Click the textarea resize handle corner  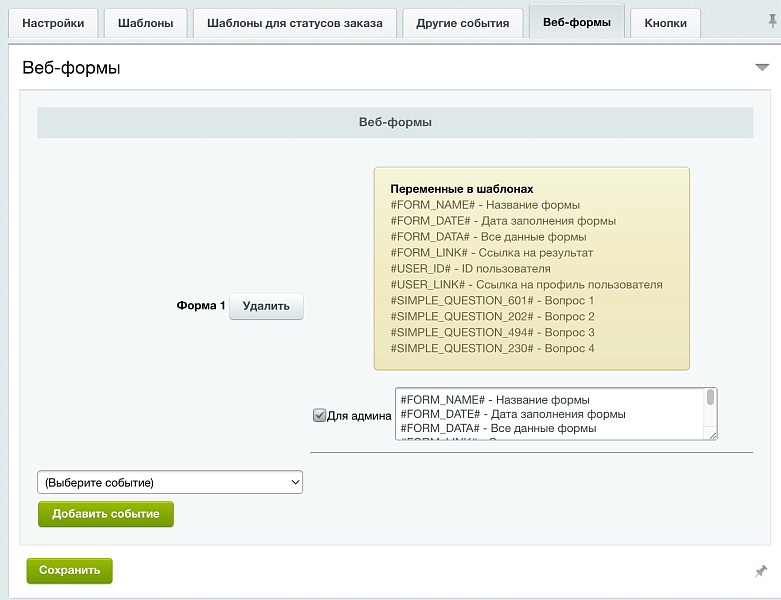[713, 436]
